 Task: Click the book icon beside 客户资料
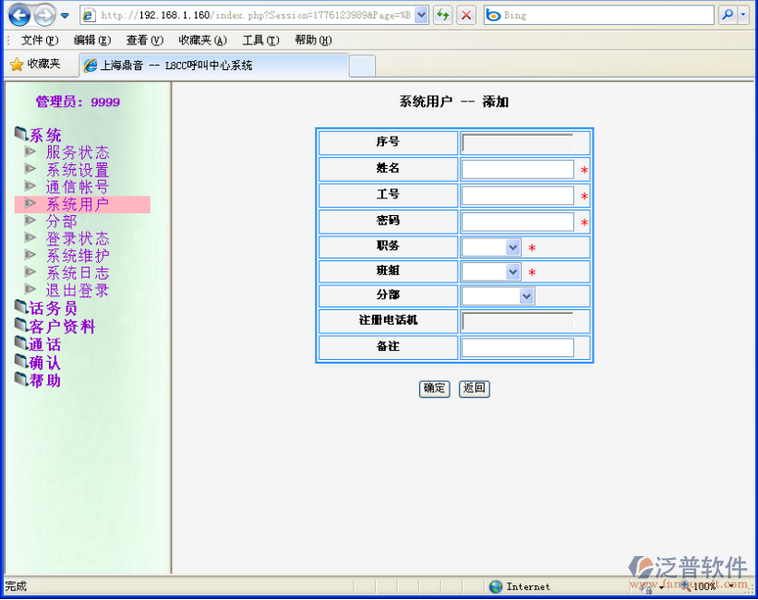(21, 326)
